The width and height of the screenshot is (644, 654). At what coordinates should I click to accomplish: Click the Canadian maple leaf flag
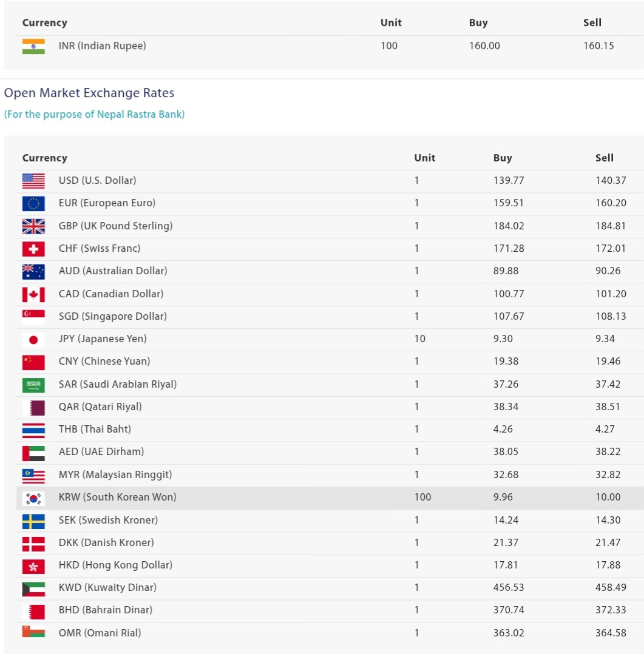[33, 294]
